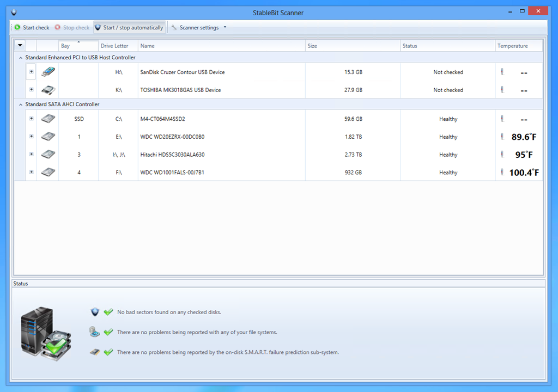
Task: Expand the M4-CT064M4SSD2 row details
Action: [31, 119]
